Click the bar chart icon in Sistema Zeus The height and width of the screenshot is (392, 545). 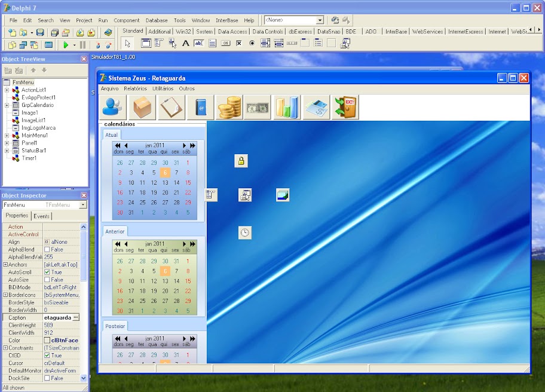point(287,107)
